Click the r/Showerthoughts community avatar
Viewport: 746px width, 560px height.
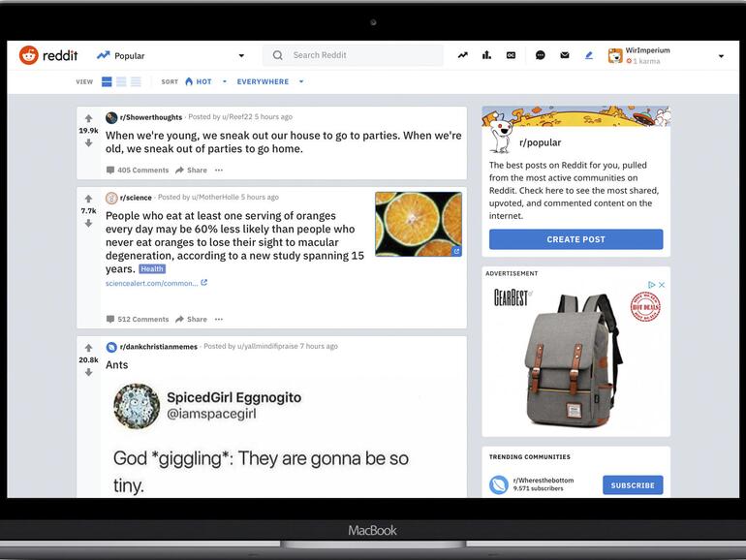(x=111, y=117)
